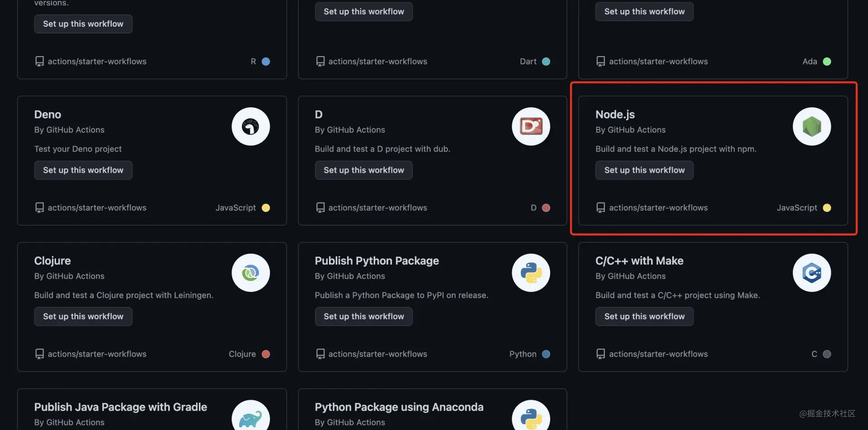This screenshot has height=430, width=868.
Task: Click repo icon in Publish Python Package footer
Action: [x=321, y=354]
